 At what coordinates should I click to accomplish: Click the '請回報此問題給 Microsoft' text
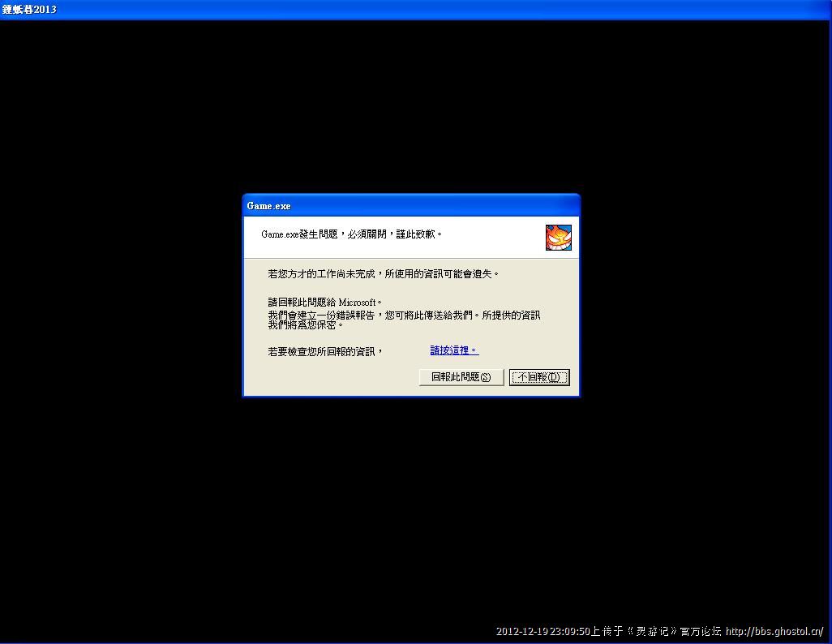[324, 303]
